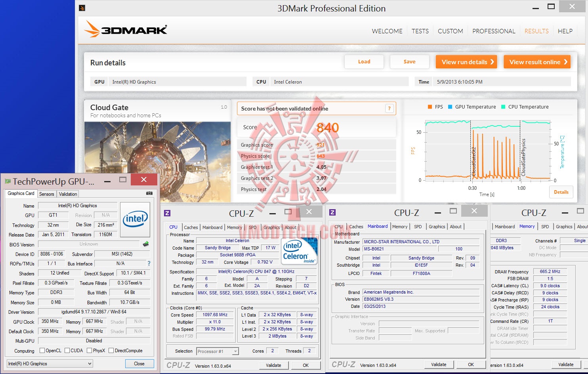Select the Graphics Card tab in GPU-Z
Viewport: 588px width, 374px height.
(x=21, y=193)
